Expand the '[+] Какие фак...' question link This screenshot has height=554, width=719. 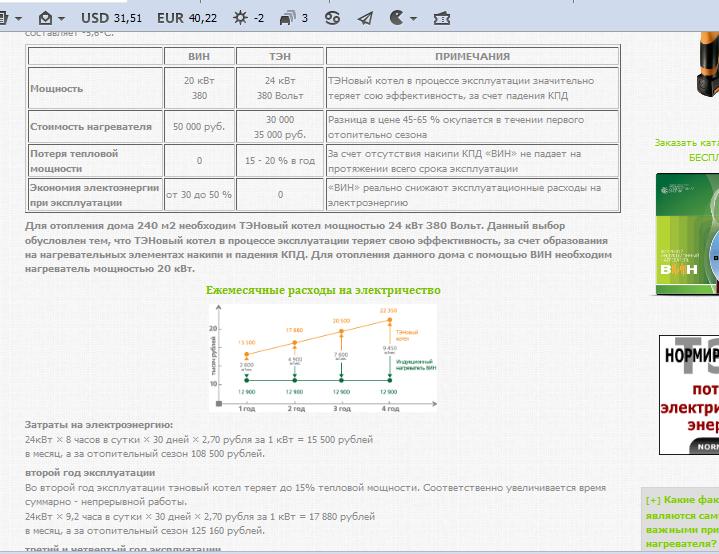click(x=682, y=521)
